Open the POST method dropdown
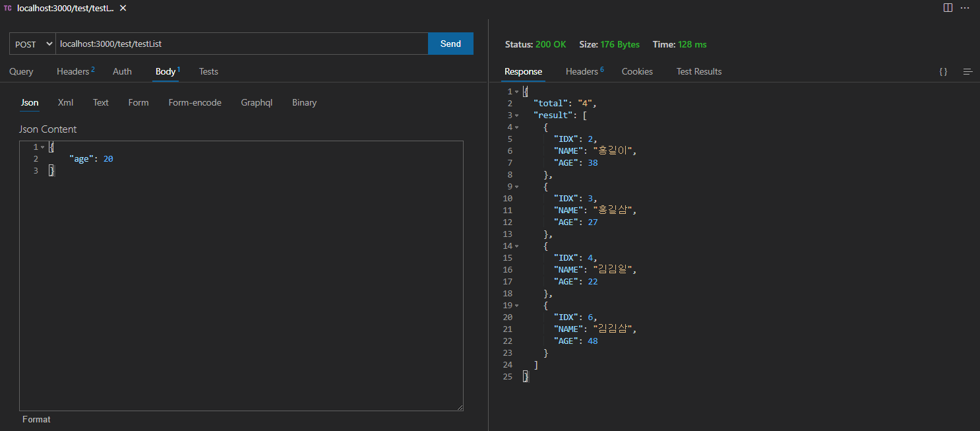The width and height of the screenshot is (980, 431). point(33,44)
